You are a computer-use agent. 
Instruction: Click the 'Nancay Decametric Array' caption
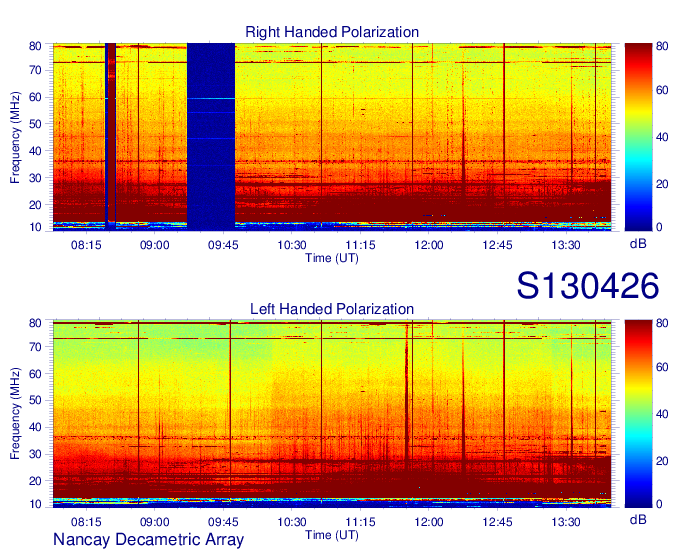148,539
